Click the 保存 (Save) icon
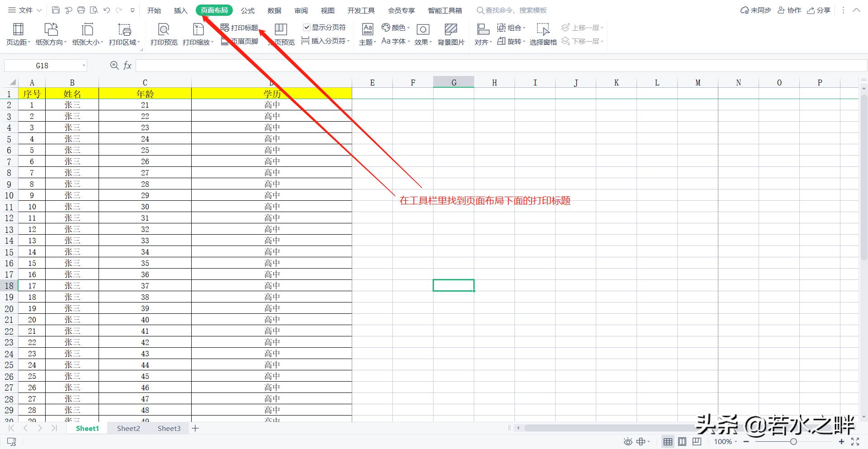Screen dimensions: 868x449 click(x=56, y=10)
